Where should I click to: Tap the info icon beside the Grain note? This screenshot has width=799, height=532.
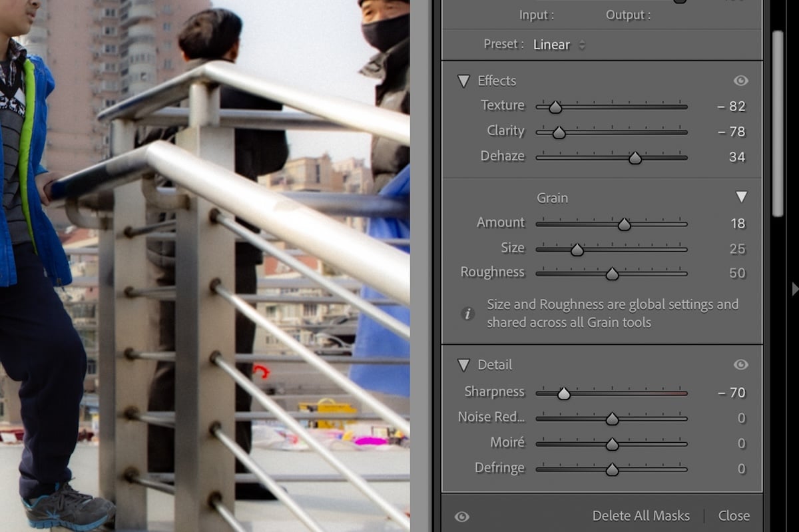coord(467,314)
